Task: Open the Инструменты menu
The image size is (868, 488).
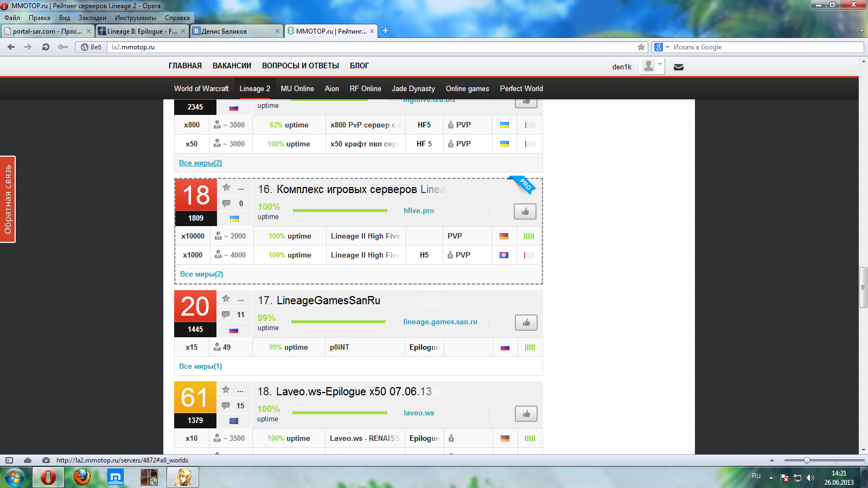Action: click(x=135, y=18)
